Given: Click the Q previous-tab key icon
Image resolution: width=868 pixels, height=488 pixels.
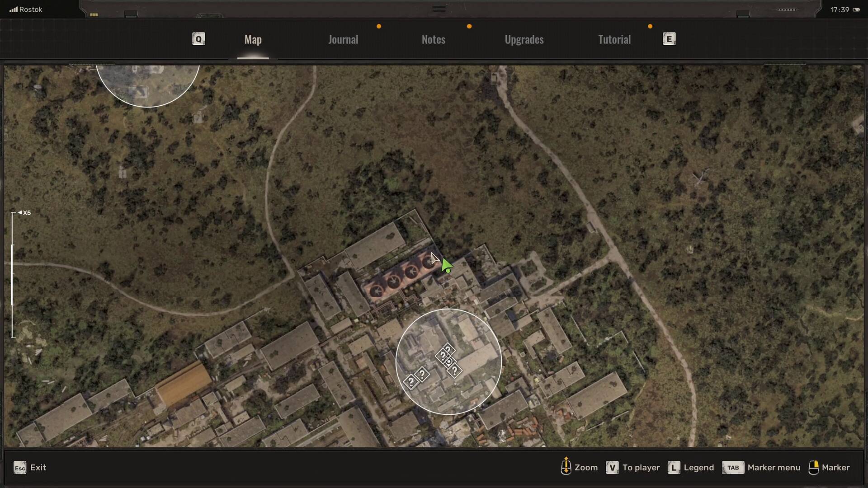Looking at the screenshot, I should tap(198, 39).
